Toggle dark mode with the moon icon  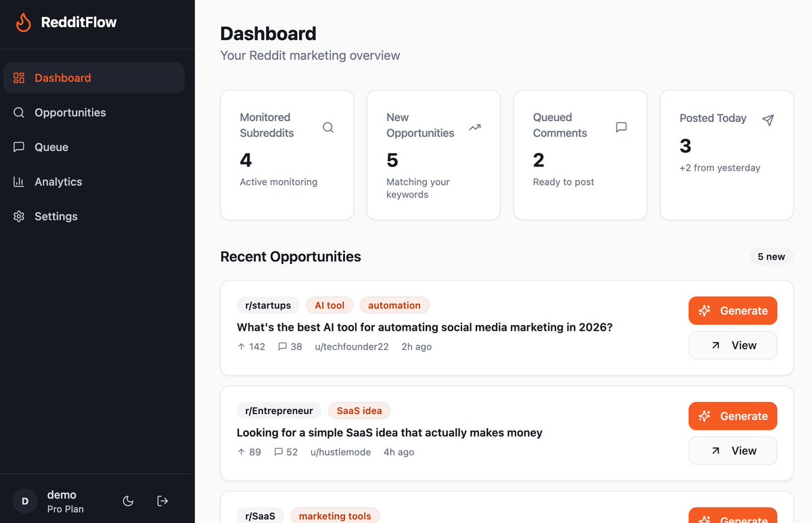[x=128, y=501]
